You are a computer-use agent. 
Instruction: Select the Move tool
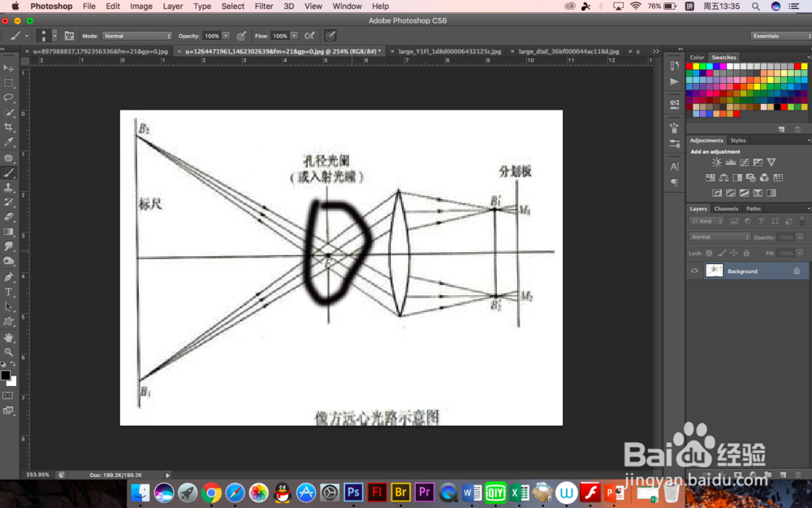[10, 69]
